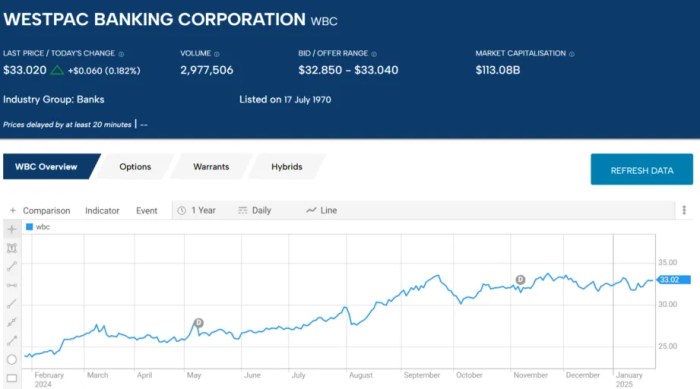The height and width of the screenshot is (389, 700).
Task: Open the chart's three-dot options menu
Action: point(684,210)
